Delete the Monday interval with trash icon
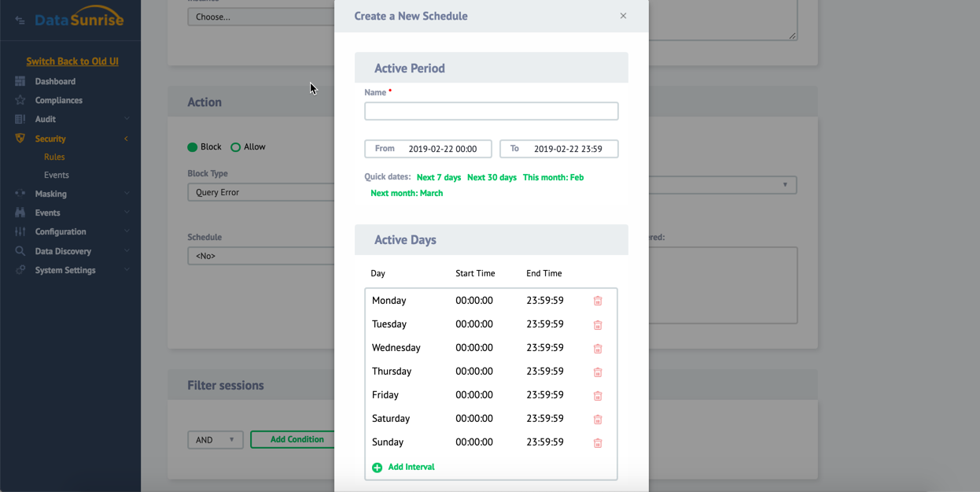The height and width of the screenshot is (492, 980). [598, 301]
